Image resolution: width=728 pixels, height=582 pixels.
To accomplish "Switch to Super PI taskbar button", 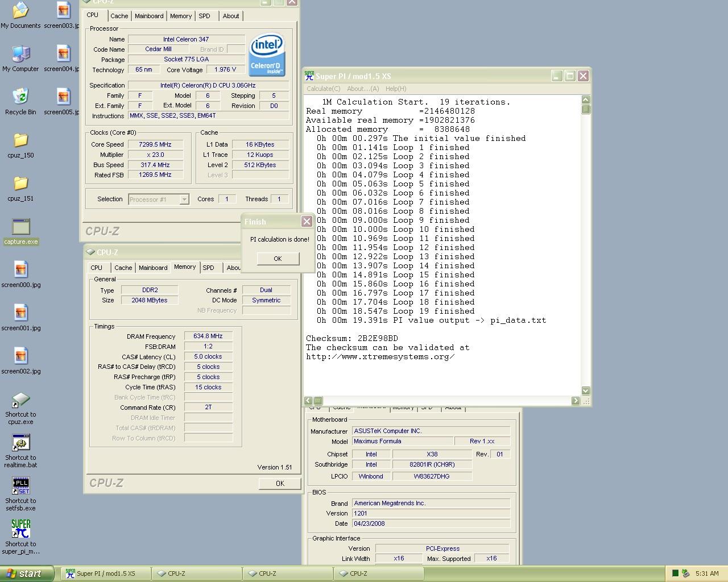I will pyautogui.click(x=105, y=573).
